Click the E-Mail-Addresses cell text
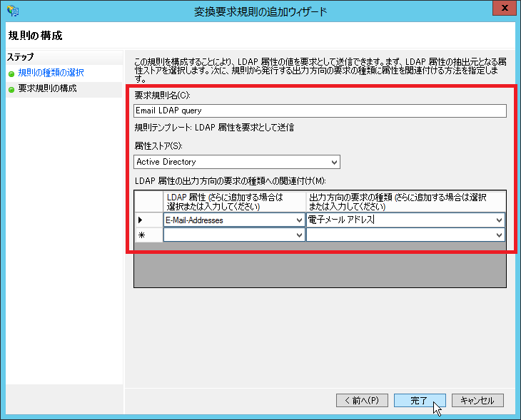This screenshot has width=521, height=420. (194, 220)
